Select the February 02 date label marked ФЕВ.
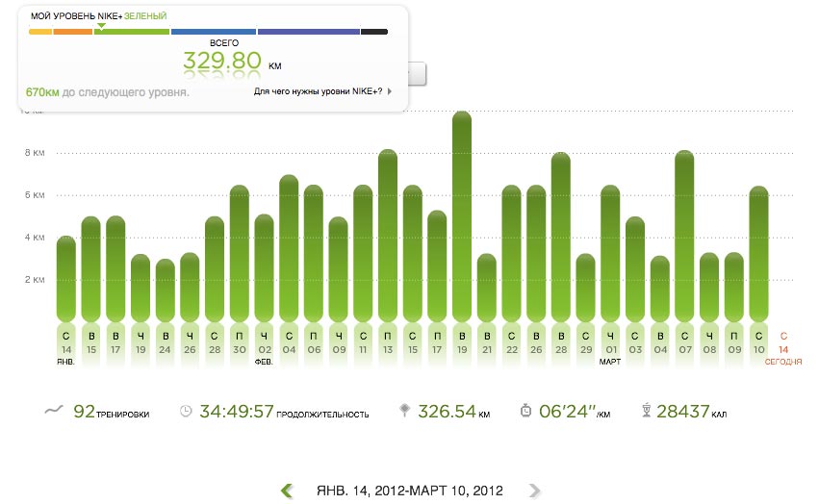Screen dimensions: 819x504 pyautogui.click(x=265, y=347)
